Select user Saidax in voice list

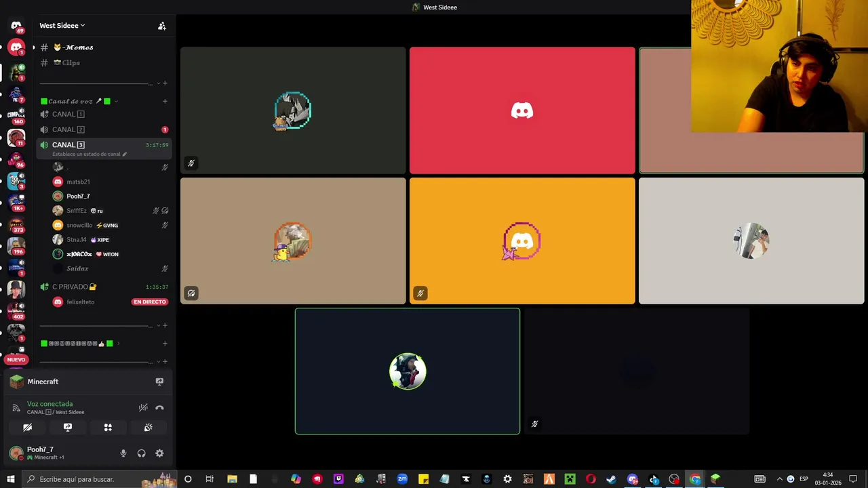coord(77,268)
